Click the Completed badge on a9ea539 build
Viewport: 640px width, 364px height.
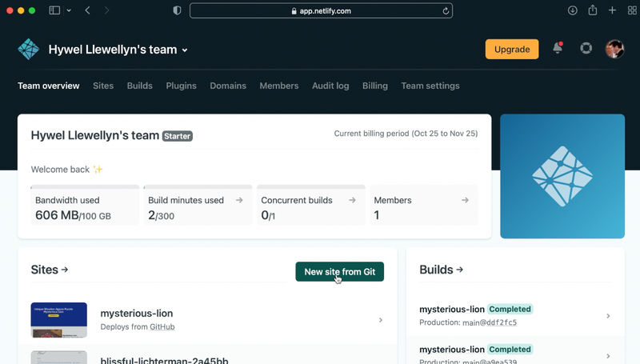(510, 350)
